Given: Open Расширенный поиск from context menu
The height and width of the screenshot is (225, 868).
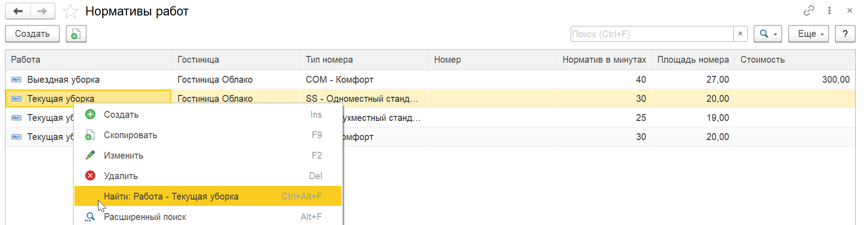Looking at the screenshot, I should tap(145, 217).
